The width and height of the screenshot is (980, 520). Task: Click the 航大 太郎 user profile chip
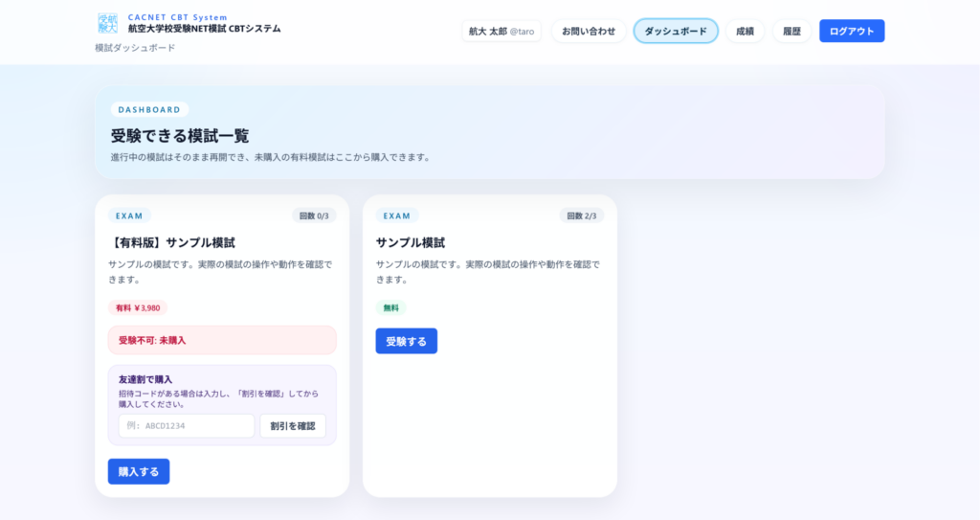(501, 31)
